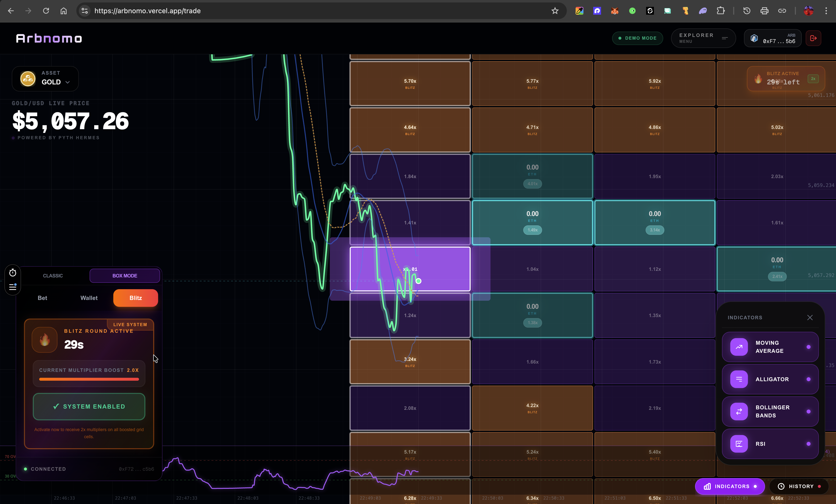Click the flame icon in Blitz panel
This screenshot has width=836, height=504.
click(x=45, y=340)
